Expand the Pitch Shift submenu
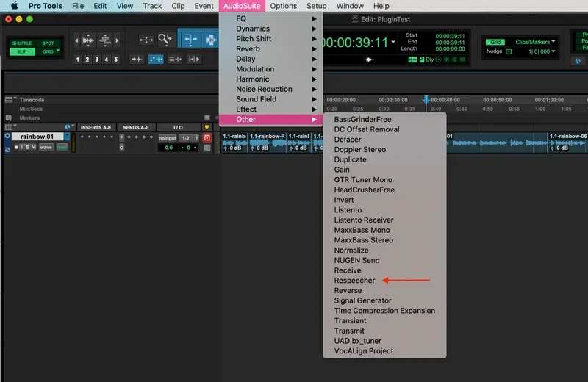This screenshot has width=588, height=382. 270,39
